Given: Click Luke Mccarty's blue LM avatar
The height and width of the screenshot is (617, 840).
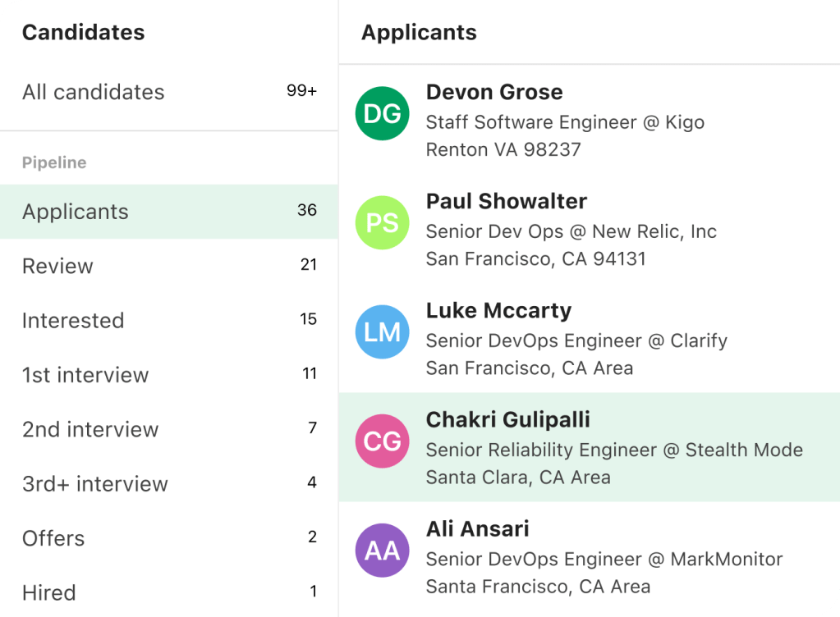Looking at the screenshot, I should click(382, 331).
